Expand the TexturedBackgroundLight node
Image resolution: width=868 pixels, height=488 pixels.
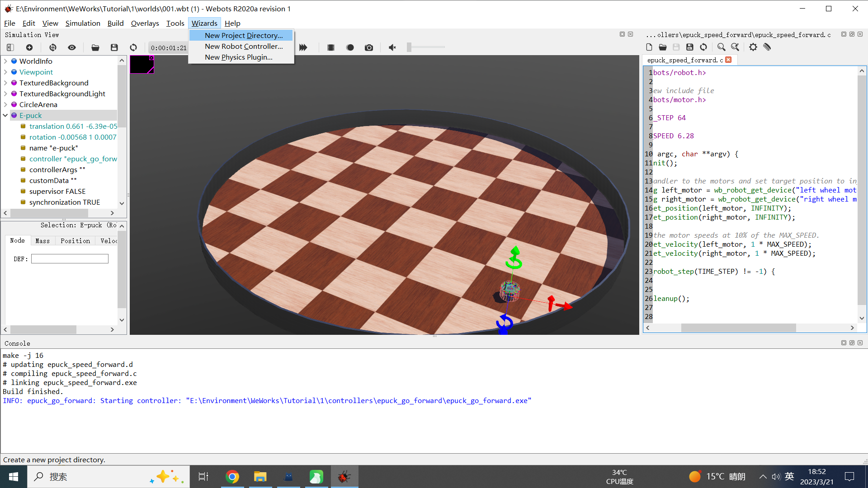click(5, 94)
